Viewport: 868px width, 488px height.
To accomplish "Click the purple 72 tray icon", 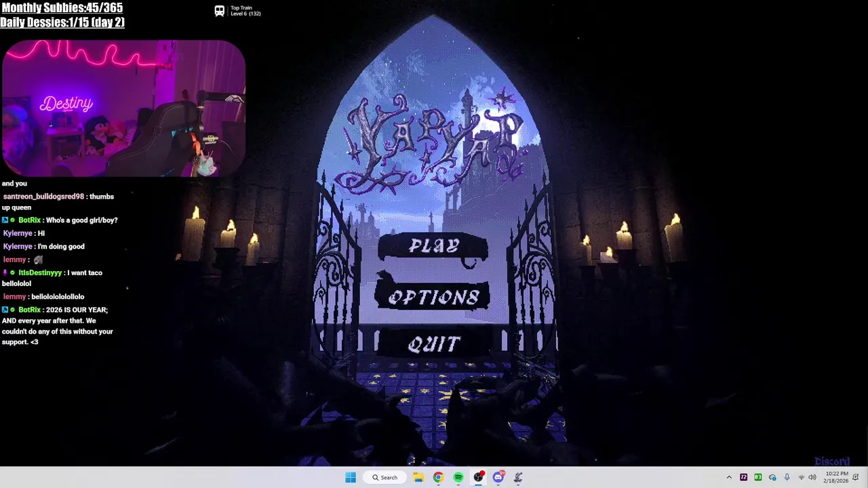I will 744,477.
